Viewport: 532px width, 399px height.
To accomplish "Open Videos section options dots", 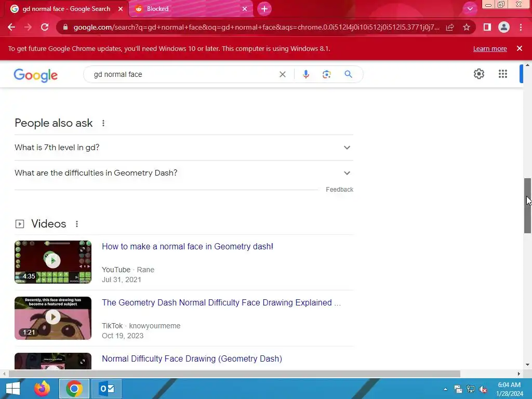I will tap(77, 224).
